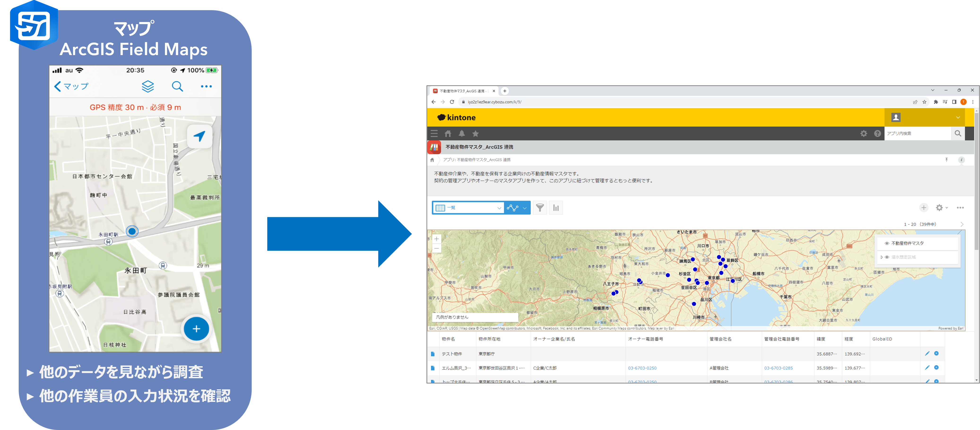Delete the テスト物件 record
Image resolution: width=980 pixels, height=430 pixels.
936,353
